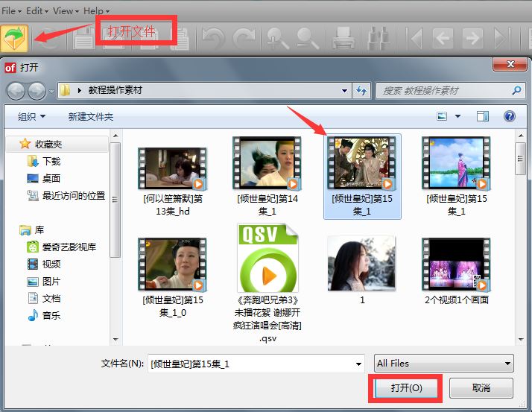
Task: Click the 取消 button
Action: point(481,388)
